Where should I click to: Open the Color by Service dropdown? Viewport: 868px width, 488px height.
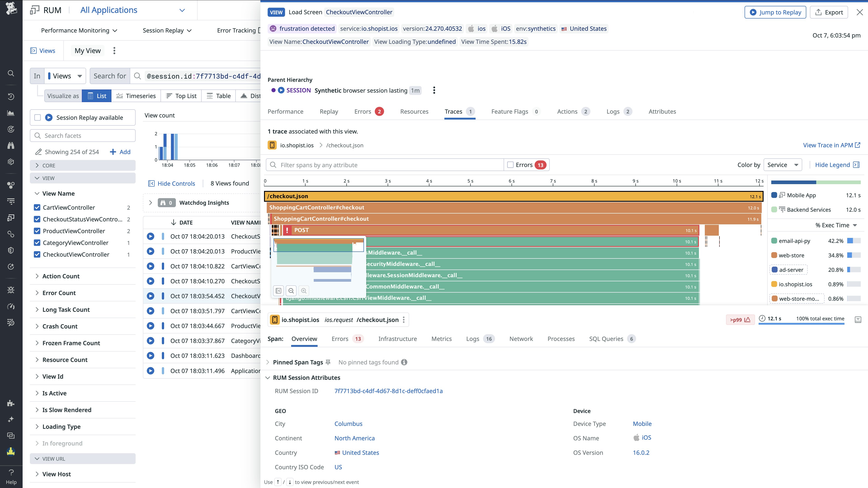(x=782, y=165)
